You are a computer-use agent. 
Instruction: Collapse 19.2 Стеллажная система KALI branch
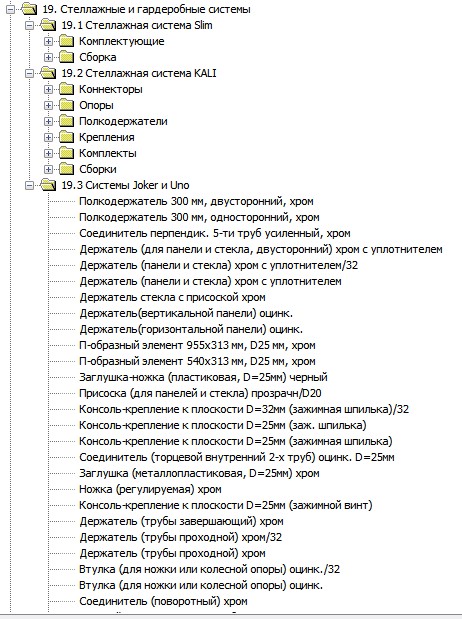point(30,73)
